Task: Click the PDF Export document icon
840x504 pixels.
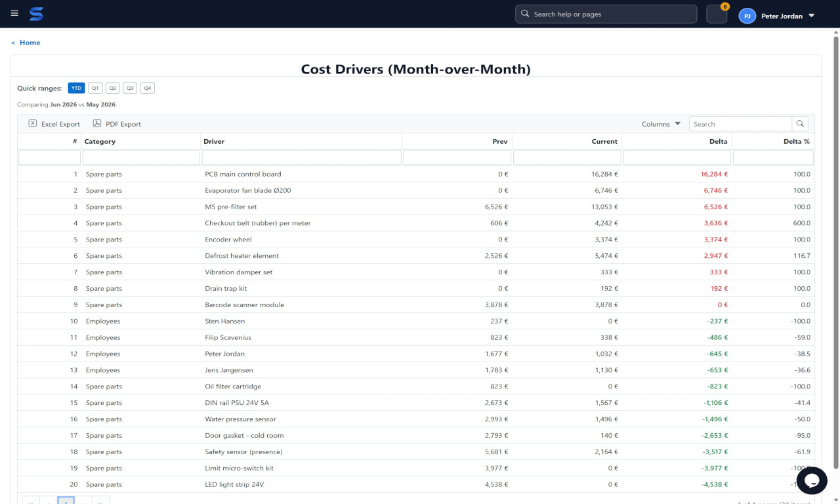Action: coord(97,123)
